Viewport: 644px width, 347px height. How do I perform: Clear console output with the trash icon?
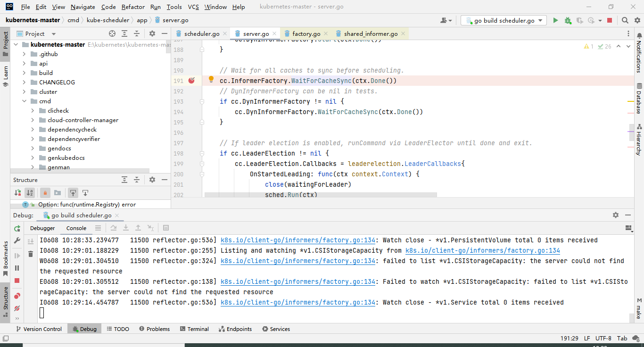31,254
